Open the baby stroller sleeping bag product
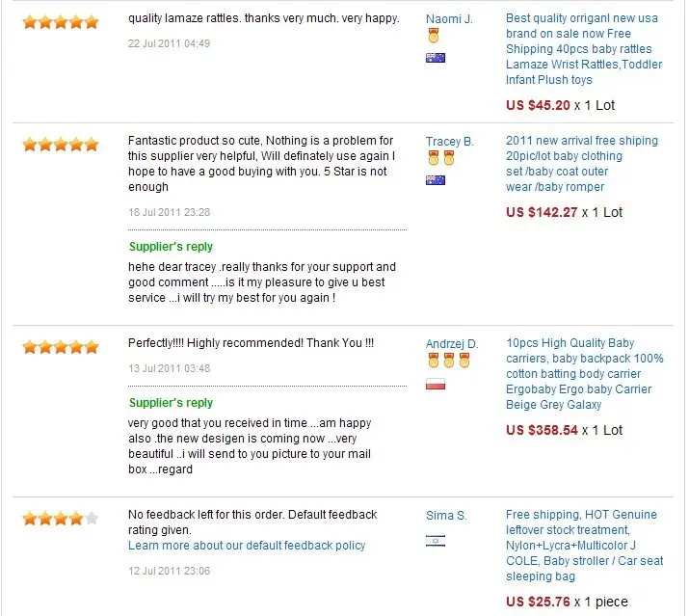 pos(584,546)
